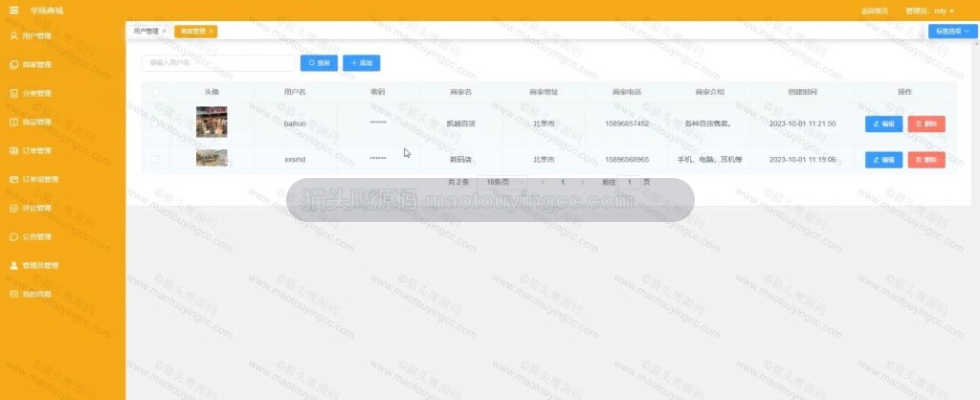The width and height of the screenshot is (980, 400).
Task: Toggle the select-all header checkbox
Action: 156,93
